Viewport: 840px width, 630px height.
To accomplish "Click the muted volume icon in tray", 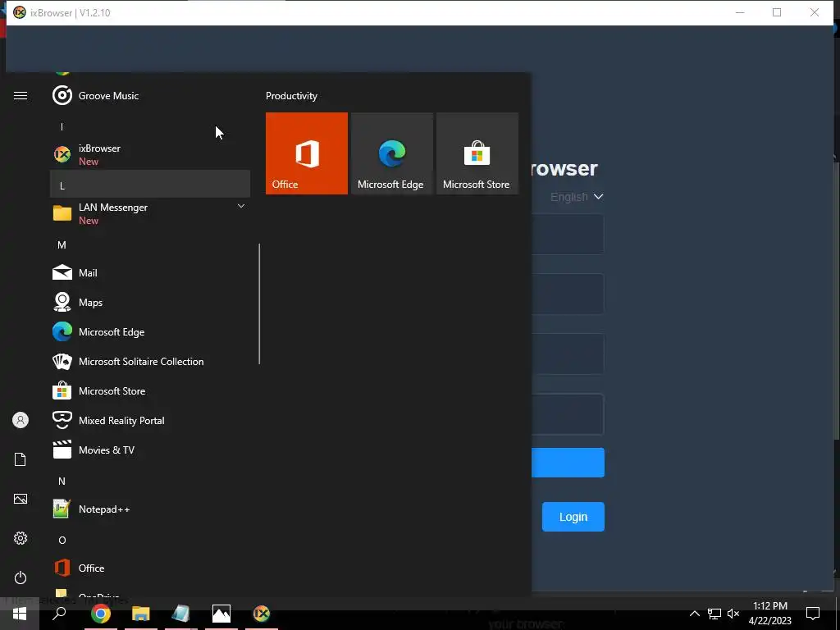I will [733, 614].
